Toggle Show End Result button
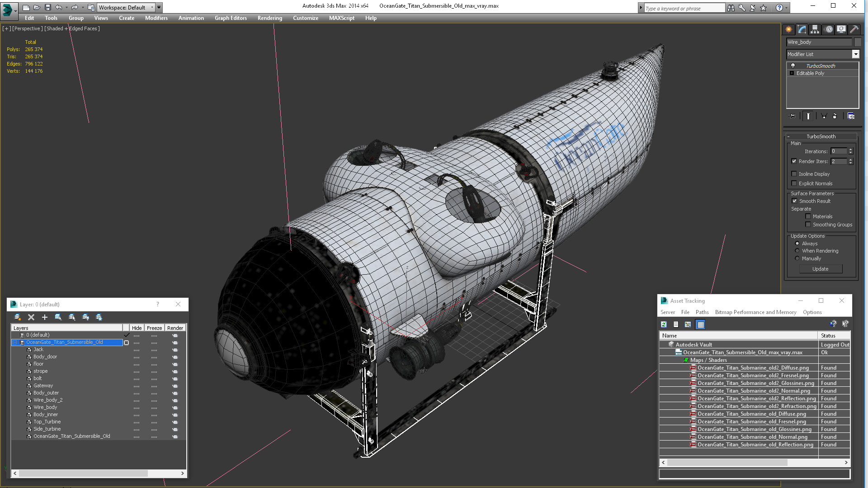This screenshot has width=868, height=488. (x=808, y=116)
